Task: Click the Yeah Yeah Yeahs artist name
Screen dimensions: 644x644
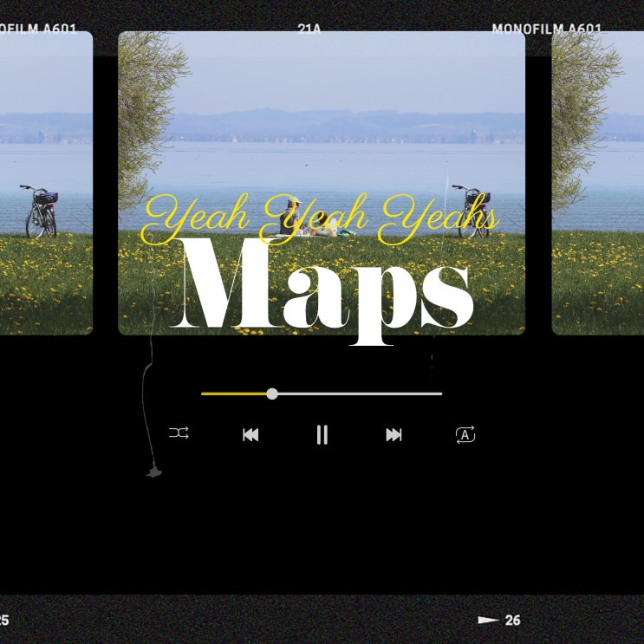Action: click(320, 219)
